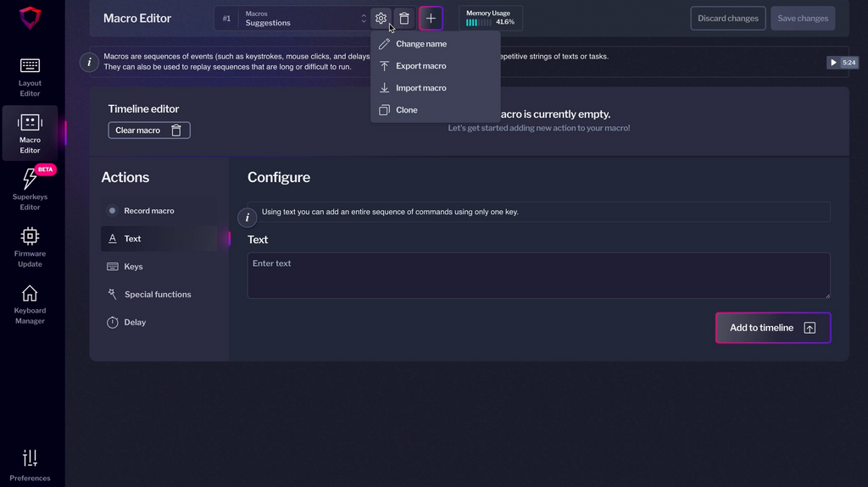
Task: Expand the Macros Suggestions dropdown
Action: (x=303, y=19)
